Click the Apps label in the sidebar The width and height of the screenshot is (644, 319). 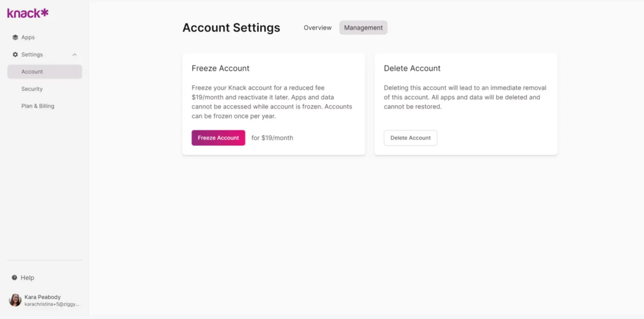pyautogui.click(x=27, y=37)
